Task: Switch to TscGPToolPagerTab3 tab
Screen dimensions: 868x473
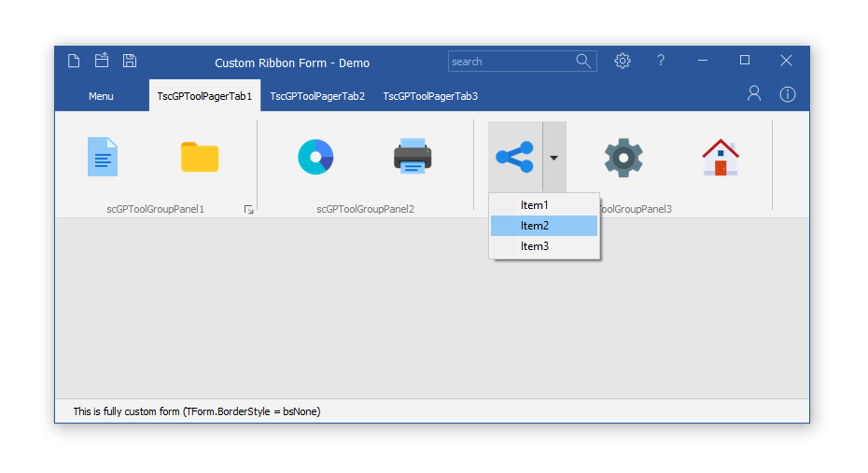Action: (x=430, y=96)
